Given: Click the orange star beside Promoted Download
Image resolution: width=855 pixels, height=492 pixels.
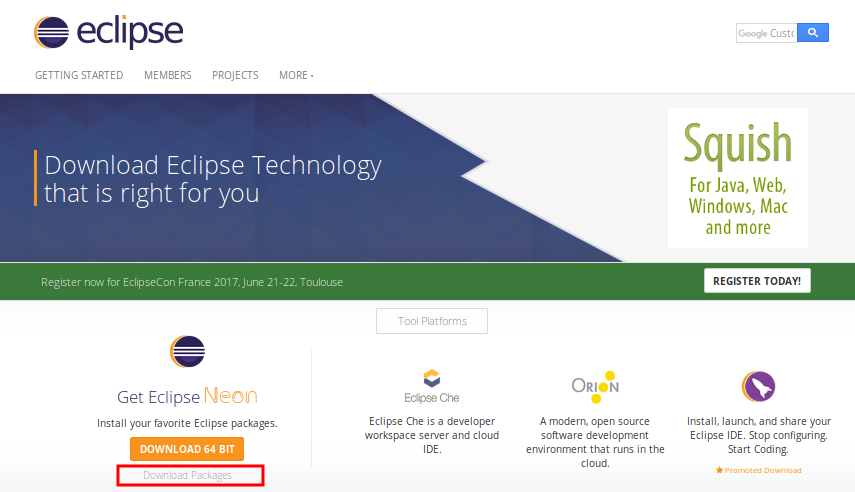Looking at the screenshot, I should [719, 470].
